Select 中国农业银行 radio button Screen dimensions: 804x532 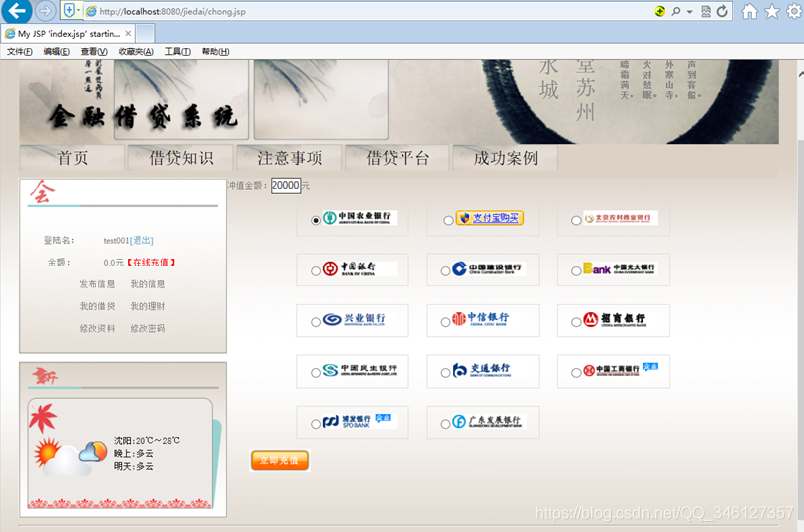point(316,220)
